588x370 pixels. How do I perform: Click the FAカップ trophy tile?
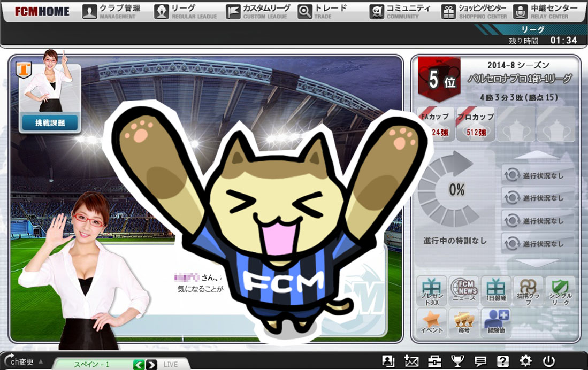[x=436, y=124]
